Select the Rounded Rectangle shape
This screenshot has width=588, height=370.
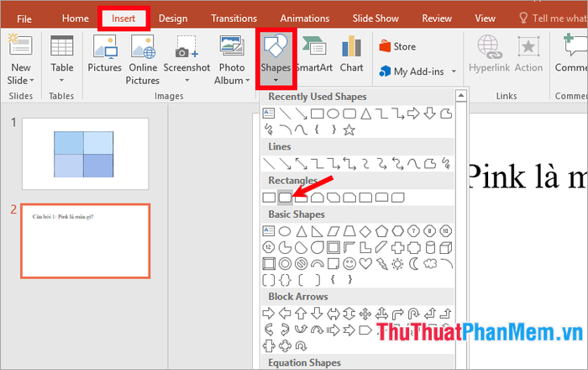[285, 197]
